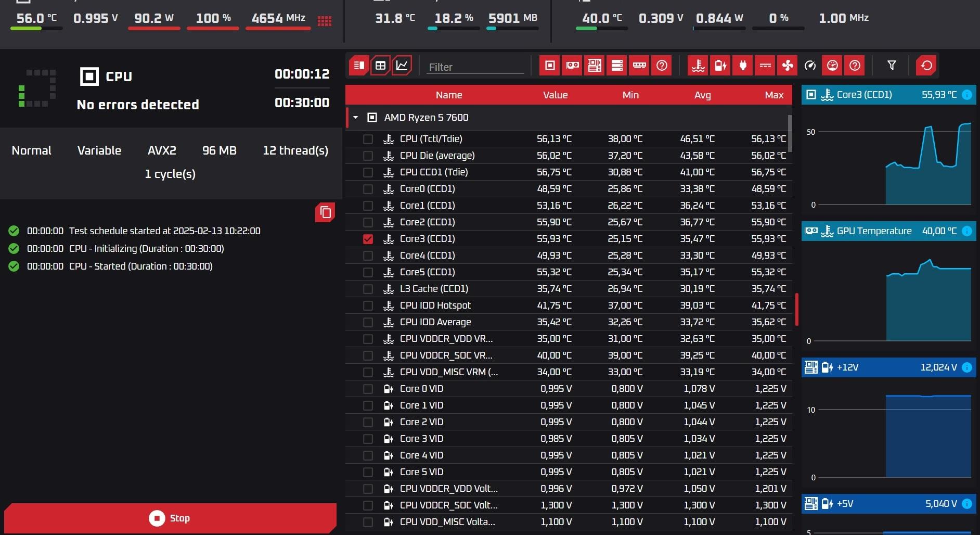Click the 'Variable' load type label
This screenshot has width=980, height=535.
click(99, 150)
